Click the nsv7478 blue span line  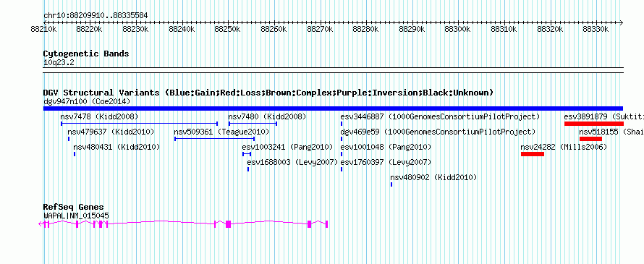pyautogui.click(x=139, y=123)
